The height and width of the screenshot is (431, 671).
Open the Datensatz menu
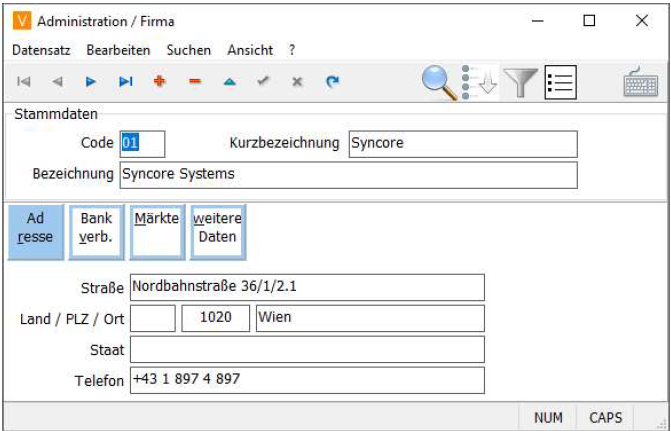42,49
